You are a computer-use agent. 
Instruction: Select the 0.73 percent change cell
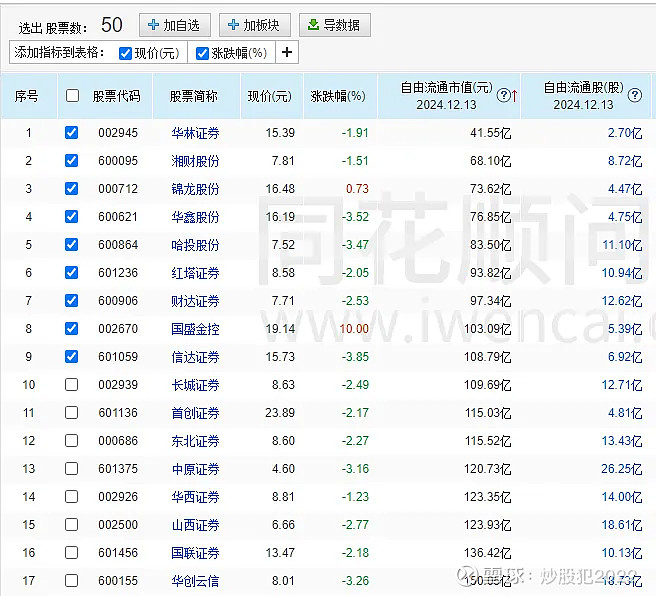pos(357,189)
